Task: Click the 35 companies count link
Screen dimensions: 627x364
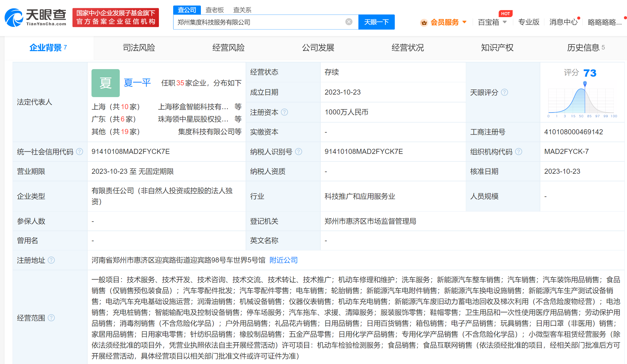Action: coord(180,83)
